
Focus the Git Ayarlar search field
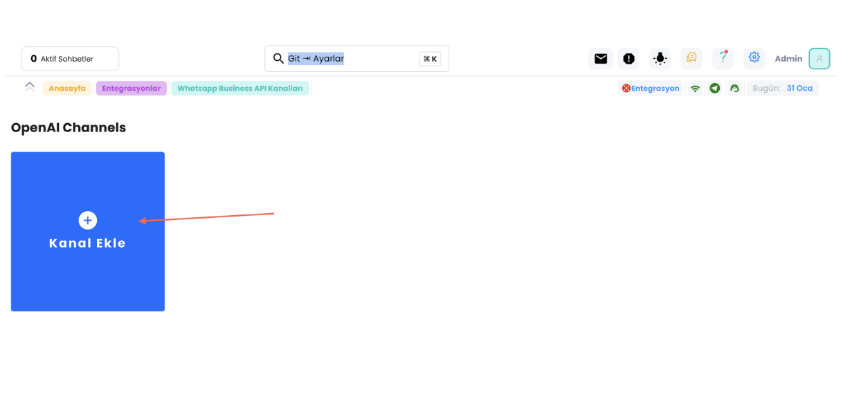pos(356,59)
